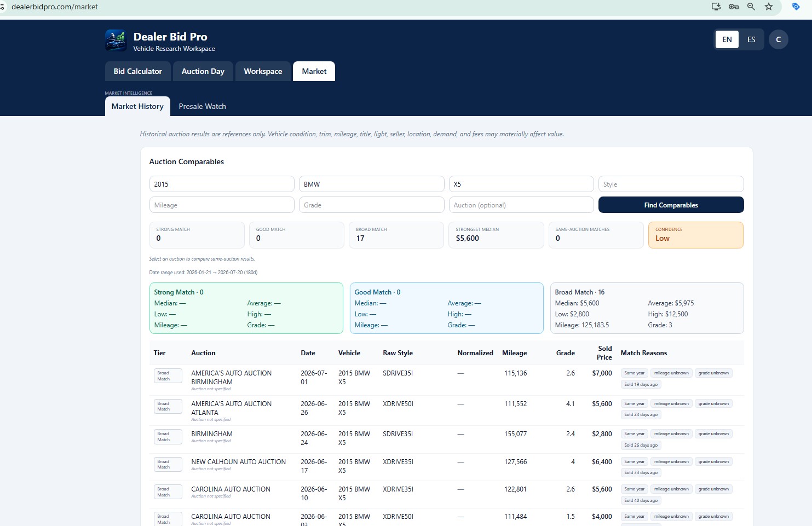The width and height of the screenshot is (812, 526).
Task: Open the Workspace tab
Action: coord(263,71)
